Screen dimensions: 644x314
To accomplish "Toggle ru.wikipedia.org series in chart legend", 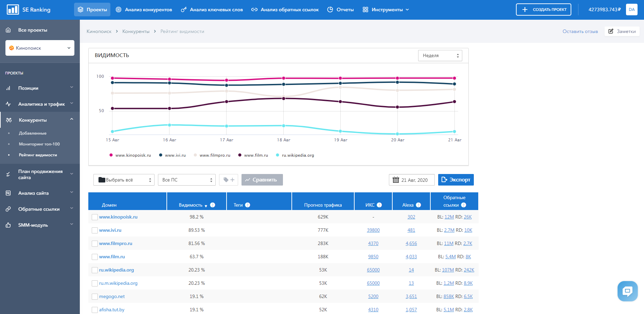I will click(295, 155).
